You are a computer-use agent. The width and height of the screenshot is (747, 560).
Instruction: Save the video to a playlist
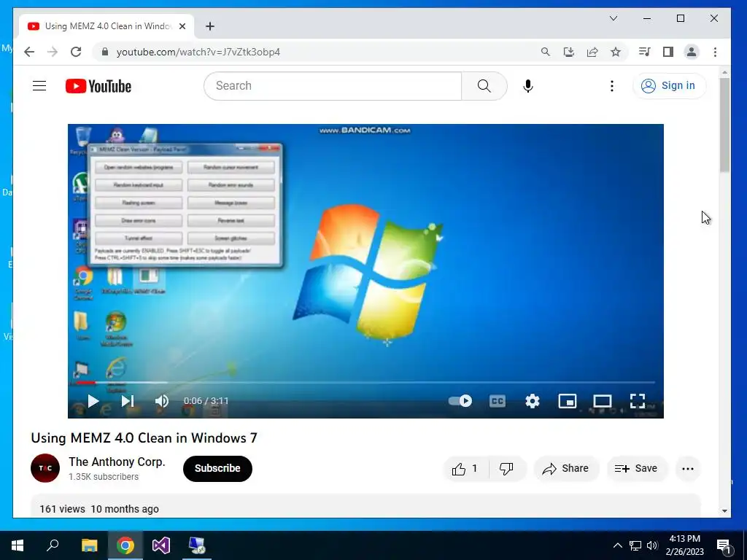(x=636, y=469)
